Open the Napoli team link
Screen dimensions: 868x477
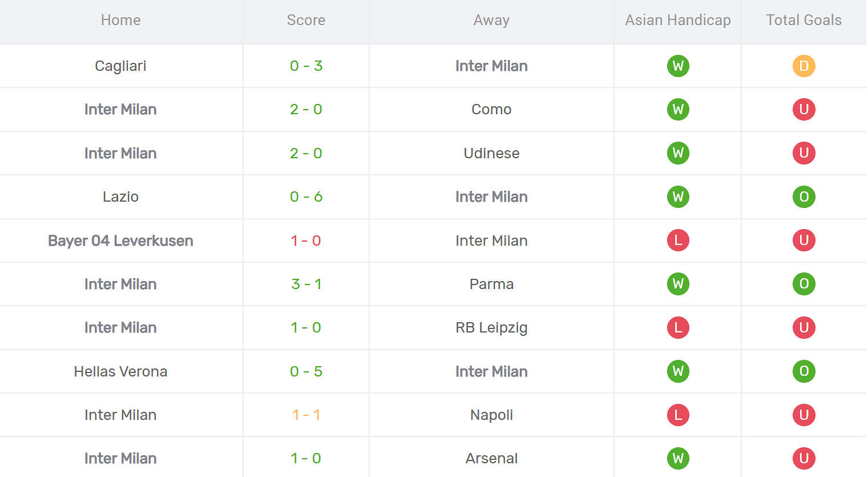491,415
